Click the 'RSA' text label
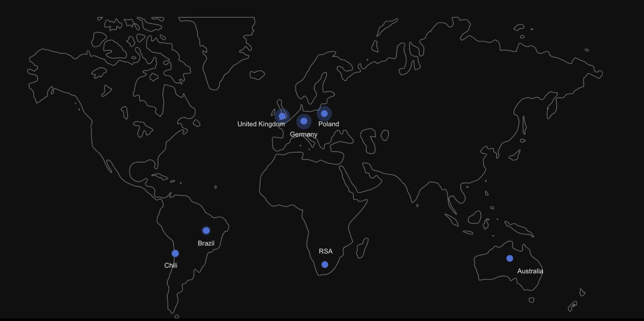This screenshot has width=644, height=321. pos(325,251)
